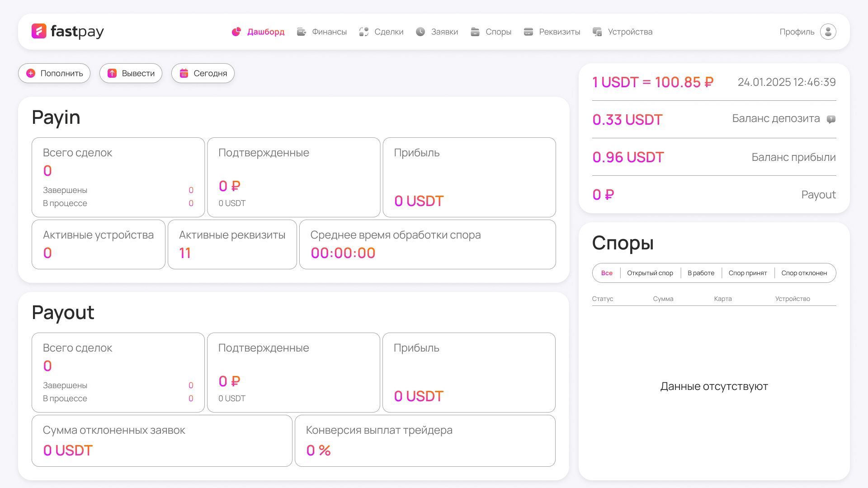
Task: Click the fastpay logo icon
Action: tap(39, 31)
